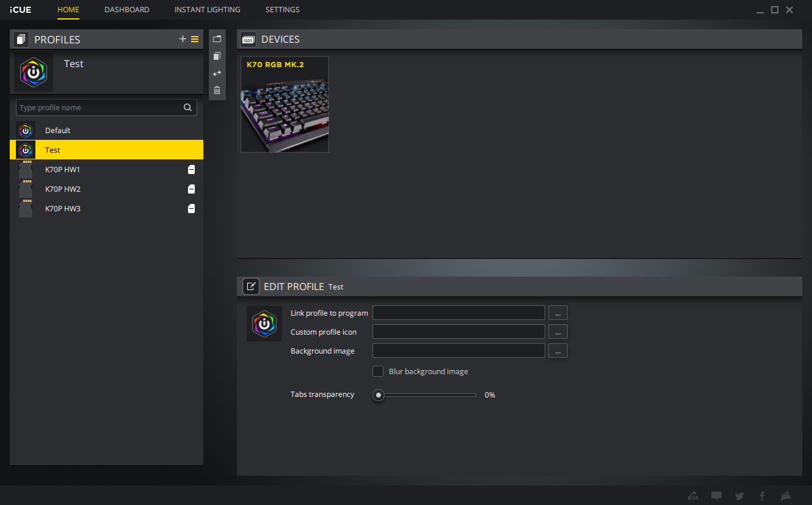Select the K70P HW3 profile
This screenshot has height=505, width=812.
coord(106,208)
